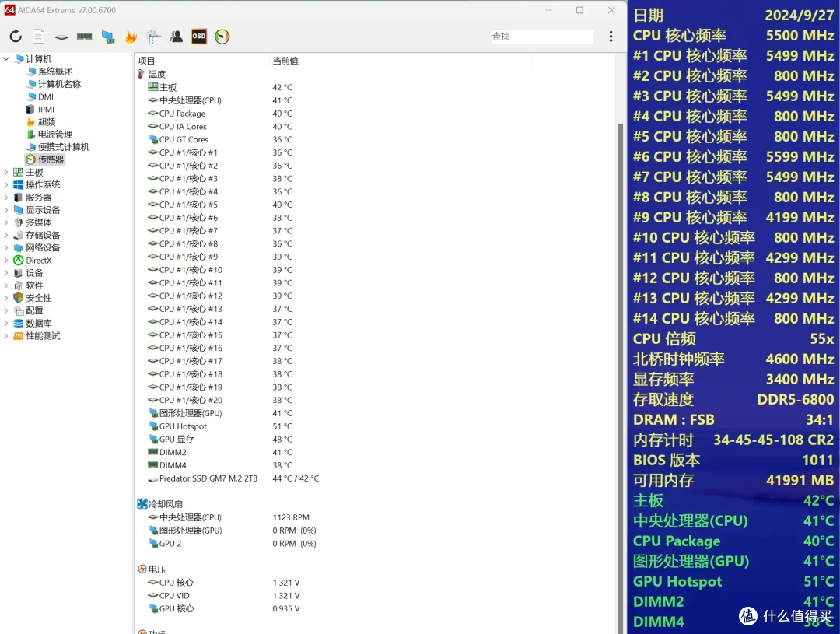Select the 传感器 sensor tree item
The image size is (840, 634).
(x=45, y=159)
